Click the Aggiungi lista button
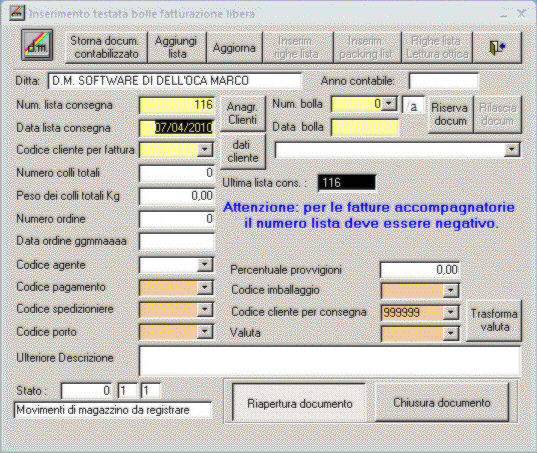 [177, 48]
